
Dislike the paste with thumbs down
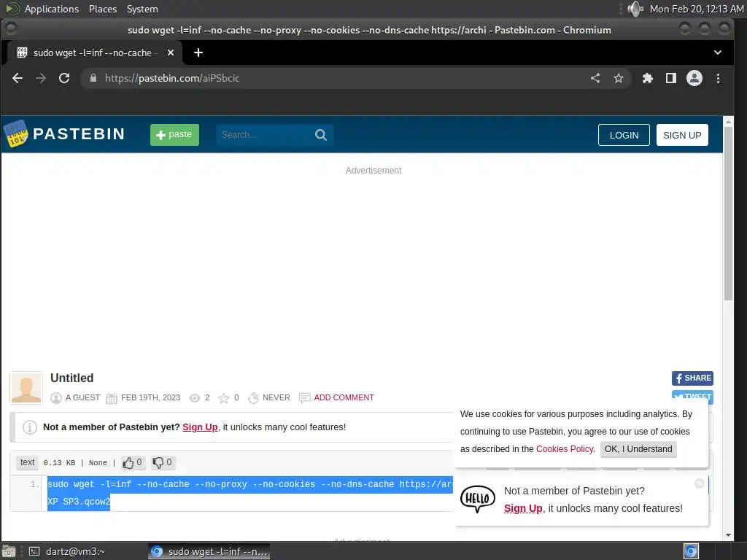coord(163,462)
